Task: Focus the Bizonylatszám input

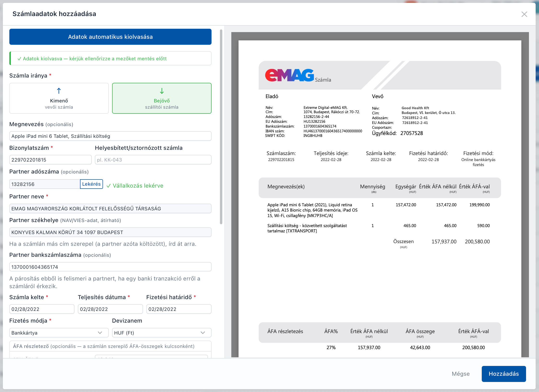Action: click(x=50, y=160)
